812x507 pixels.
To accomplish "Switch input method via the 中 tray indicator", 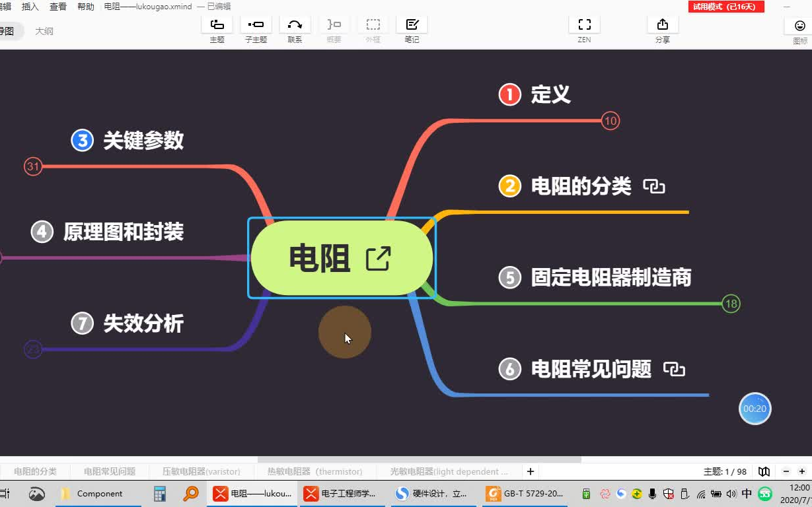I will [x=747, y=493].
